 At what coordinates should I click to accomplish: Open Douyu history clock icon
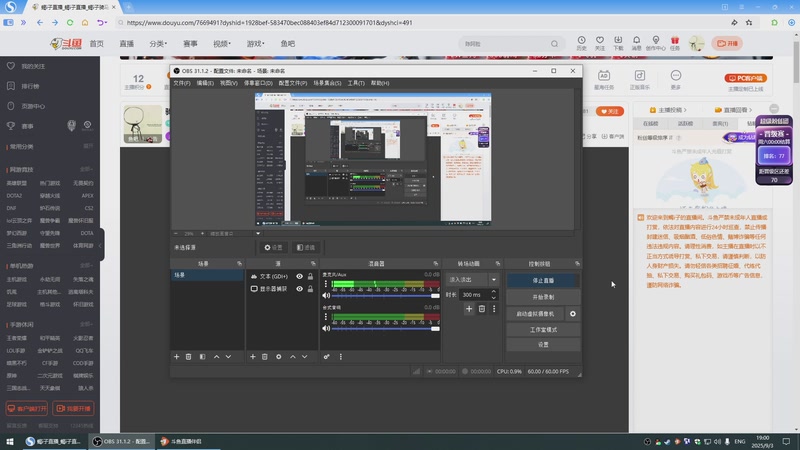pyautogui.click(x=581, y=43)
